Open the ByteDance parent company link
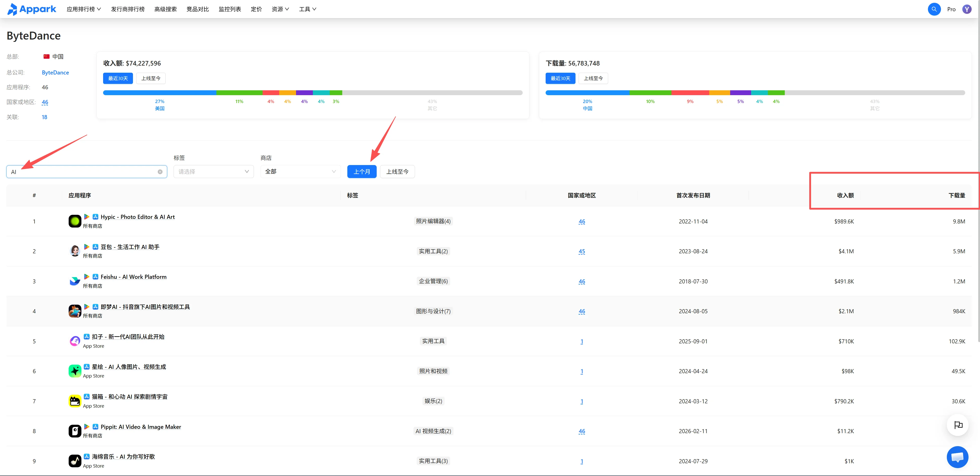 click(x=56, y=72)
